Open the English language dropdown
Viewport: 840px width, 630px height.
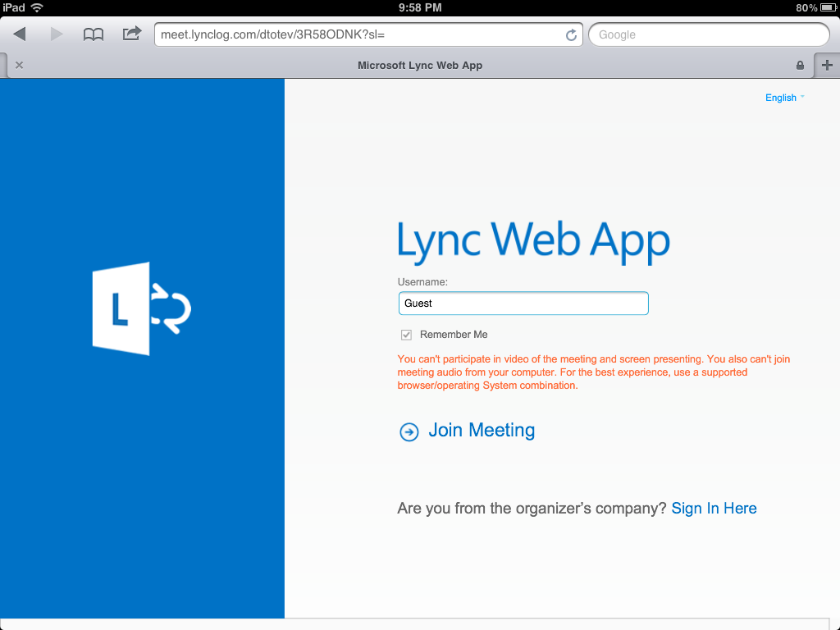tap(782, 97)
